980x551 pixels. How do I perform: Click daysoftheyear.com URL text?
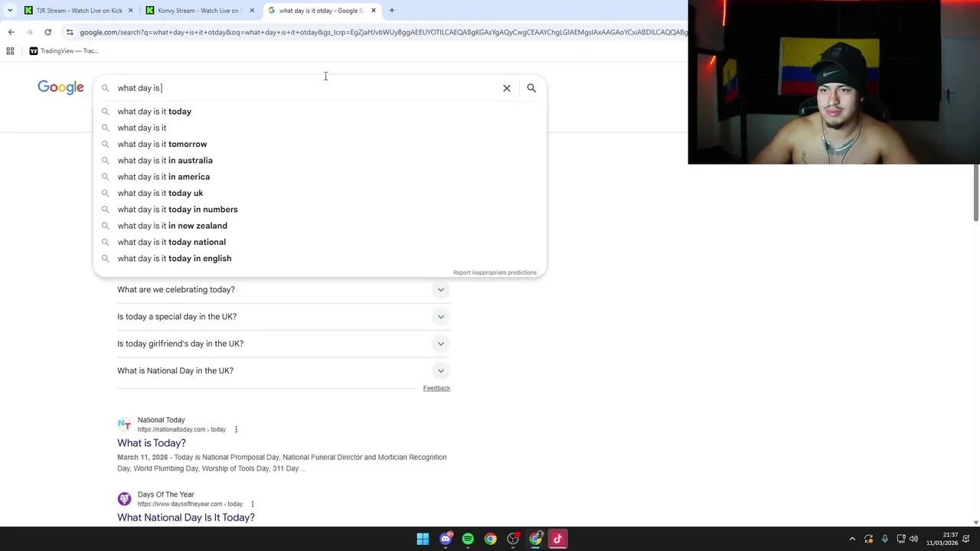click(x=190, y=504)
